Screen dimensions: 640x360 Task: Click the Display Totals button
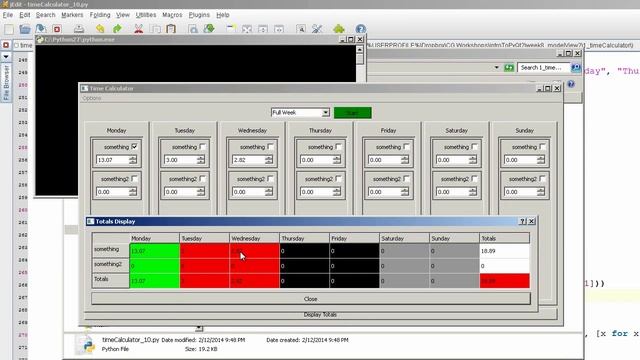click(320, 314)
